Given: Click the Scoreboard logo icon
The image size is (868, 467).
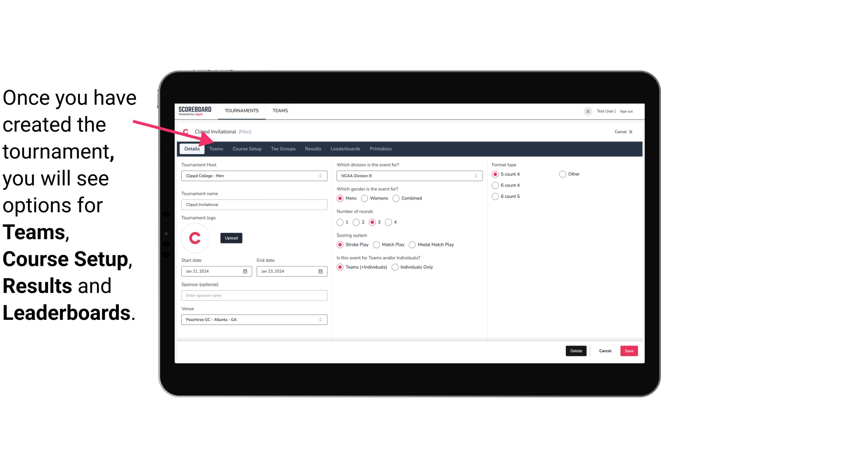Looking at the screenshot, I should [x=195, y=110].
